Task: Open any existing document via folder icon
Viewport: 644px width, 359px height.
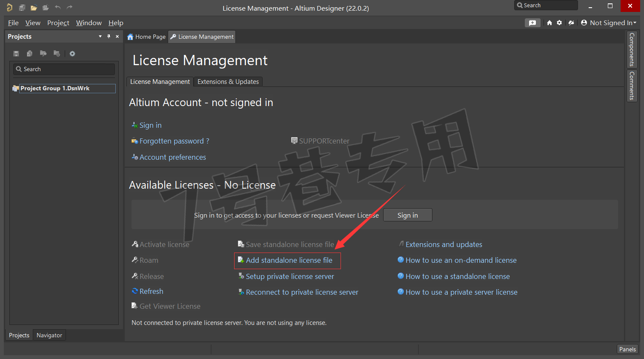Action: (x=34, y=7)
